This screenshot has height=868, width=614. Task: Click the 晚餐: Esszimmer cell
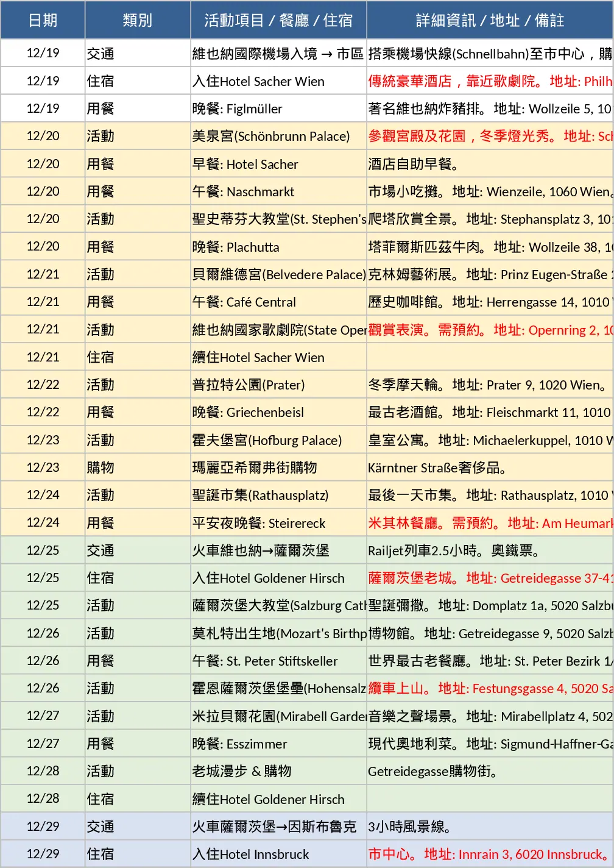point(278,744)
